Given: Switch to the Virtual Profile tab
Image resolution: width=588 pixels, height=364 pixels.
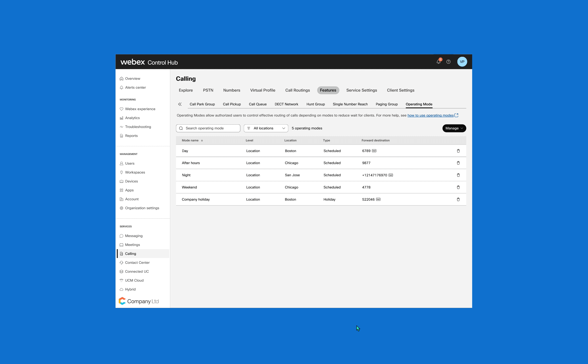Looking at the screenshot, I should pos(263,90).
